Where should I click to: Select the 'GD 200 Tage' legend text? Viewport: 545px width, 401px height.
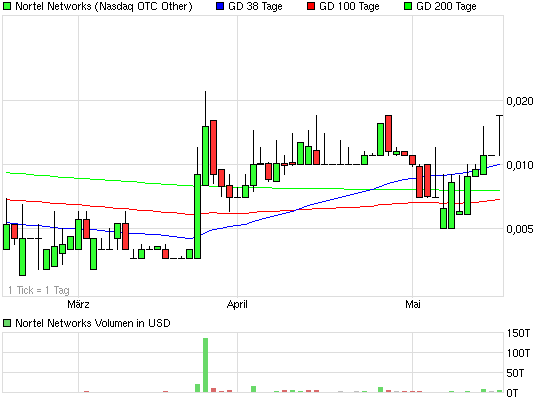(x=446, y=6)
